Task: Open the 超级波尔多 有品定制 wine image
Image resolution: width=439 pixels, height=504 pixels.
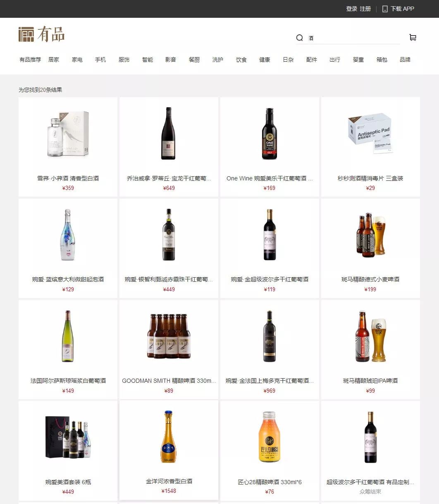Action: coord(370,437)
